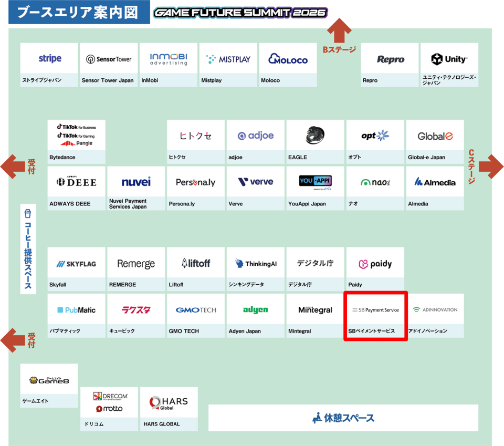Click the YouAppi Japan caption
Viewport: 504px width, 446px height.
coord(307,203)
